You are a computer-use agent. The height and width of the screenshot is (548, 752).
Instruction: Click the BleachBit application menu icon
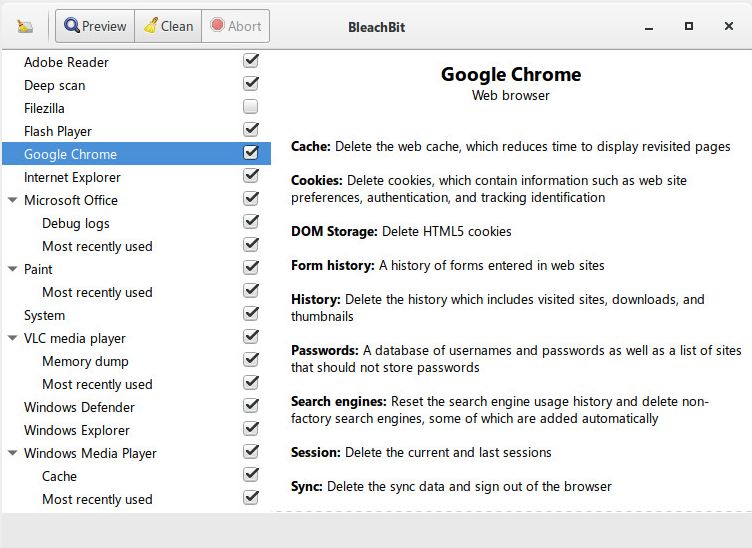(25, 26)
